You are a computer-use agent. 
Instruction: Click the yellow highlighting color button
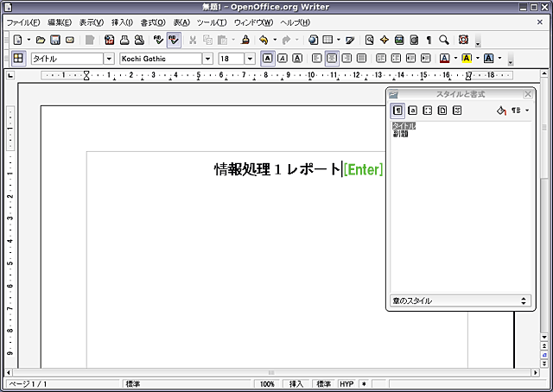[466, 59]
